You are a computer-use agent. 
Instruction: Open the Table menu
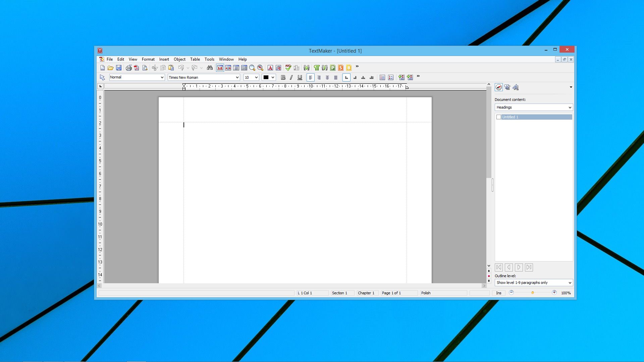(195, 59)
